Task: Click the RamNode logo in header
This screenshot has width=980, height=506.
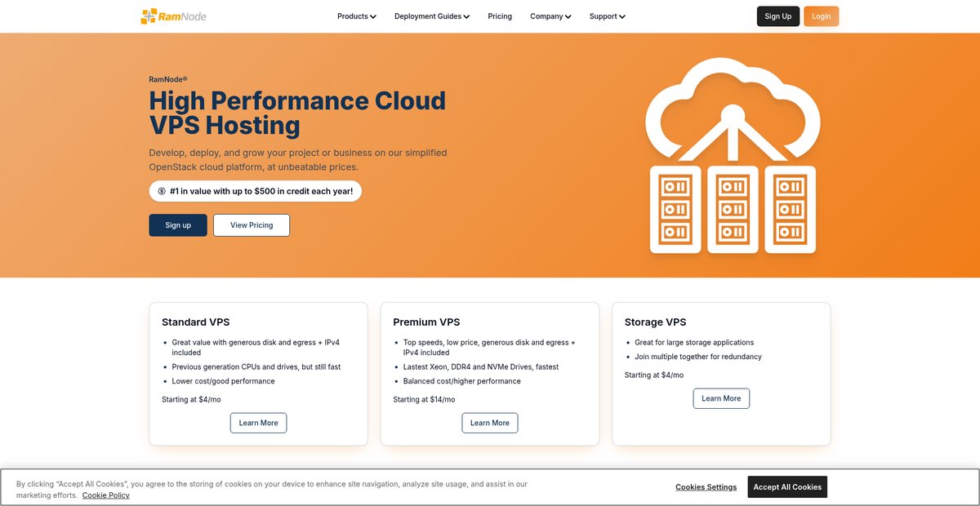Action: pyautogui.click(x=173, y=16)
